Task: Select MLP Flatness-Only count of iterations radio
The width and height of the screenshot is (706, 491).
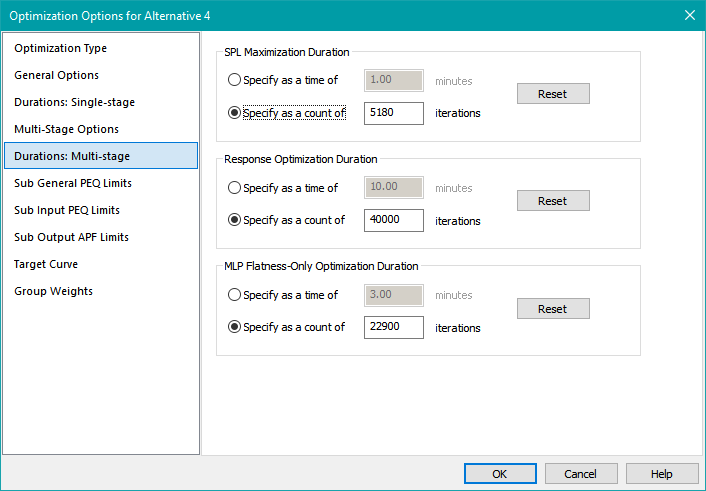Action: click(x=234, y=327)
